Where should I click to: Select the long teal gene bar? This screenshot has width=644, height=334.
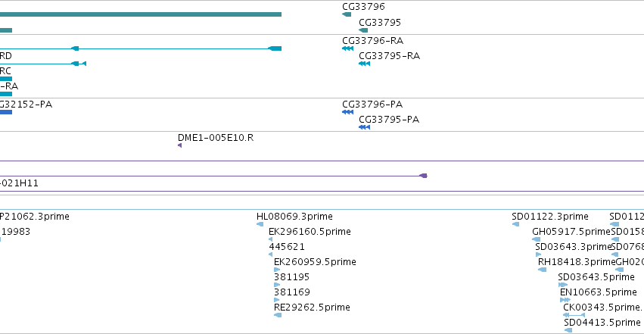coord(141,14)
